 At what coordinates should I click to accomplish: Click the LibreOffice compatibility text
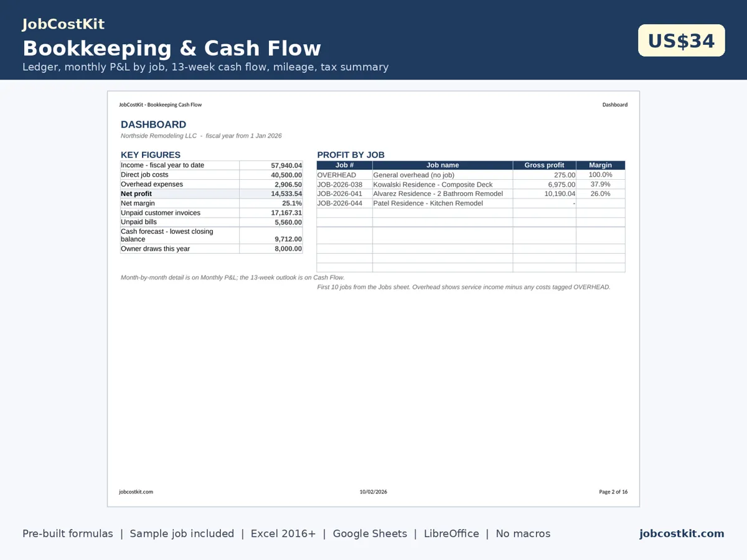click(451, 534)
